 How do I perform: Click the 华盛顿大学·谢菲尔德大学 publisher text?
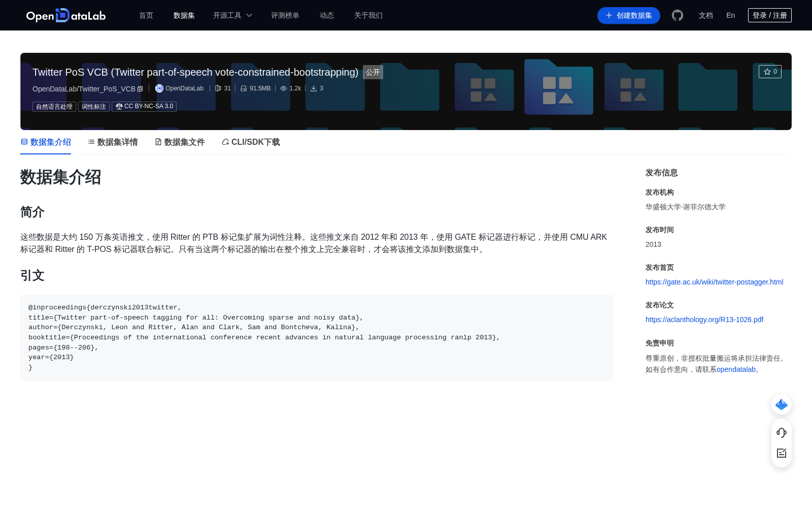pyautogui.click(x=686, y=207)
